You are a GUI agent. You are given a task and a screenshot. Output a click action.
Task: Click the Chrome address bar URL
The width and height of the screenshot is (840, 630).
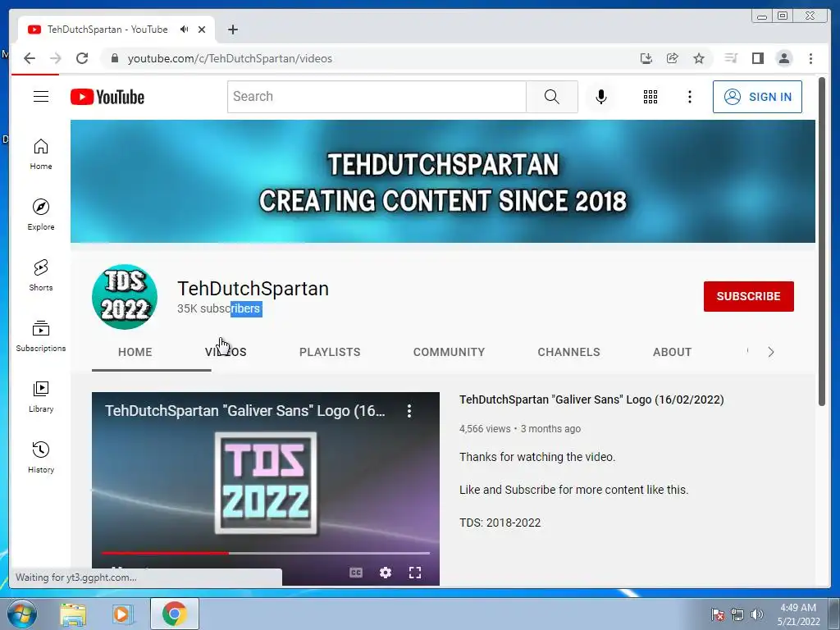[230, 58]
